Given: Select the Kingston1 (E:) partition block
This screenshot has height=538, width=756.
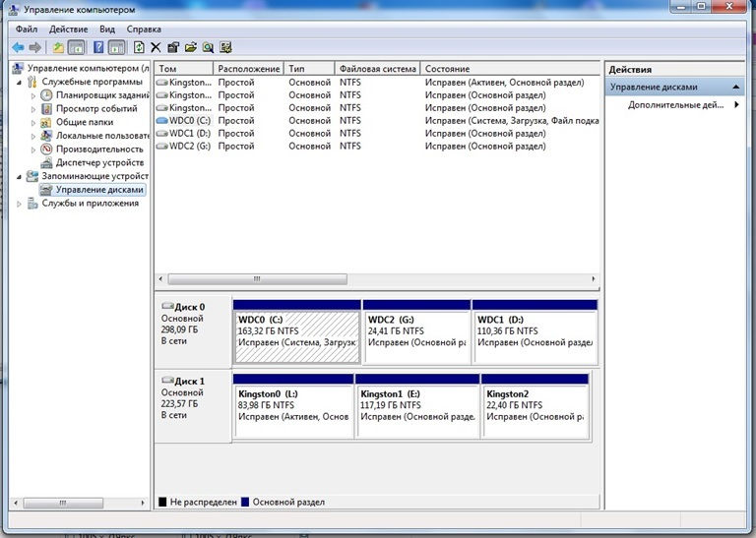Looking at the screenshot, I should 417,406.
